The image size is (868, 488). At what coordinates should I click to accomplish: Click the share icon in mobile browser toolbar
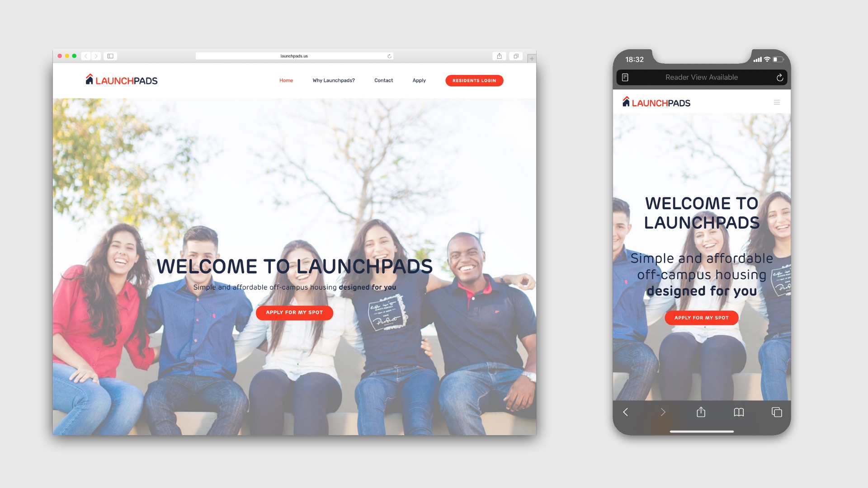pos(702,411)
